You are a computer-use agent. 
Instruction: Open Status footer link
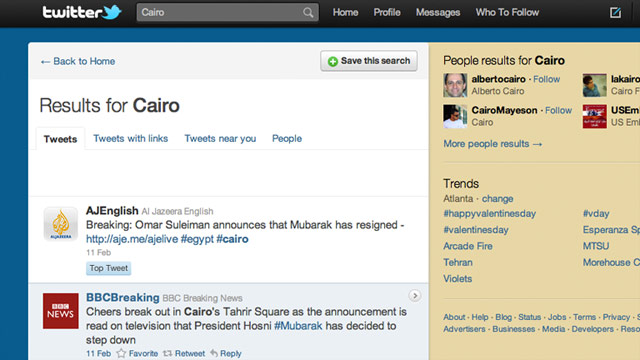[530, 317]
